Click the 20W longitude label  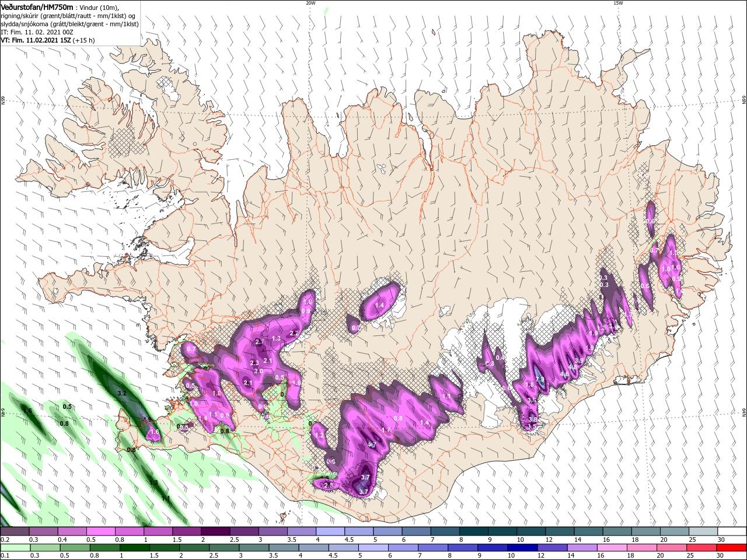coord(310,3)
